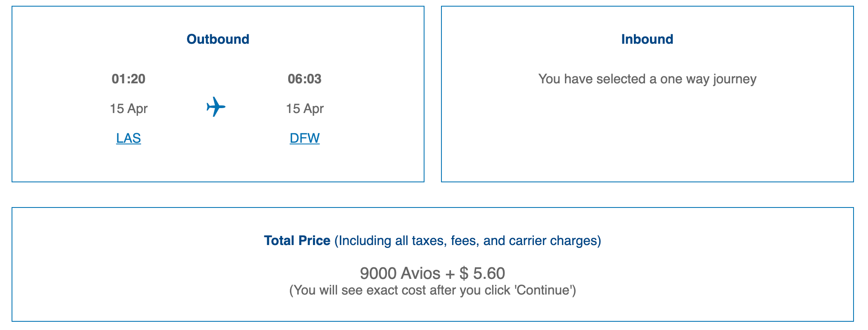
Task: Select the Inbound heading
Action: coord(647,39)
